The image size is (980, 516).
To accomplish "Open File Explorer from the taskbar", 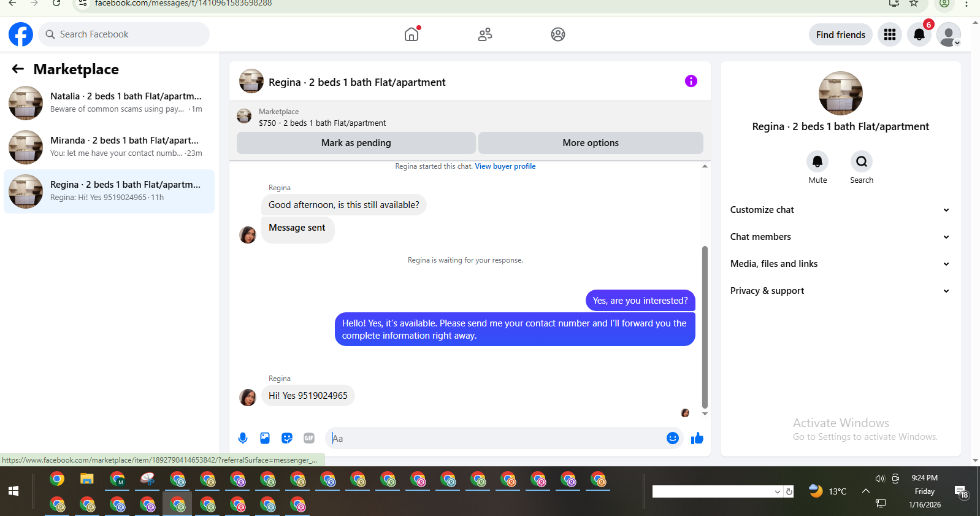I will point(87,479).
